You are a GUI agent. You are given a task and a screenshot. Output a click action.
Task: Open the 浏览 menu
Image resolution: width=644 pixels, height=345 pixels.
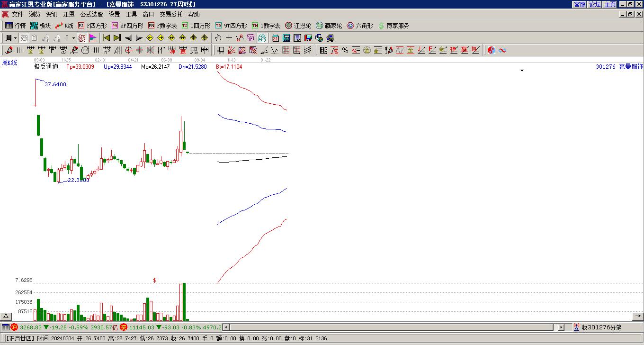pyautogui.click(x=35, y=14)
